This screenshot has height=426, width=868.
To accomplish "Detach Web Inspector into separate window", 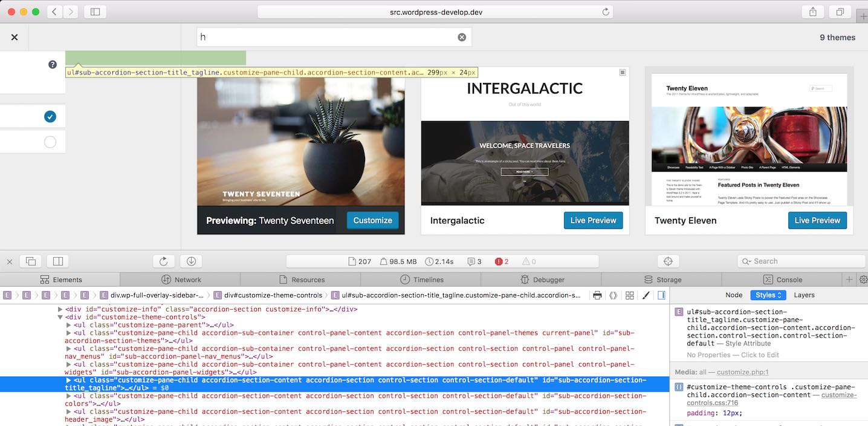I will (x=31, y=261).
